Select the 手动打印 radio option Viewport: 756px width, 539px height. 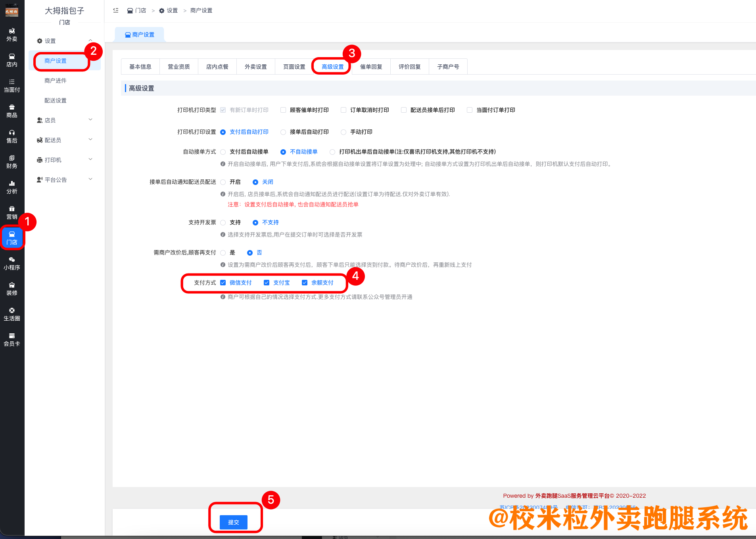[343, 132]
